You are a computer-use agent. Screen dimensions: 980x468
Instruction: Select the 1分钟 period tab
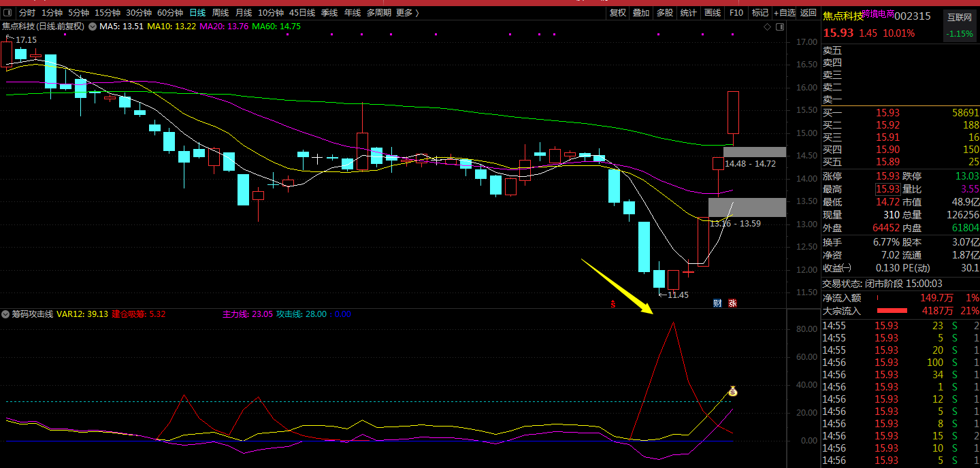click(x=52, y=12)
